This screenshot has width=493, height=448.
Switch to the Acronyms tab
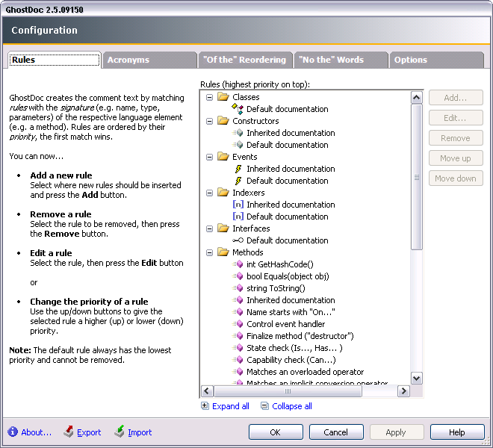(x=149, y=60)
